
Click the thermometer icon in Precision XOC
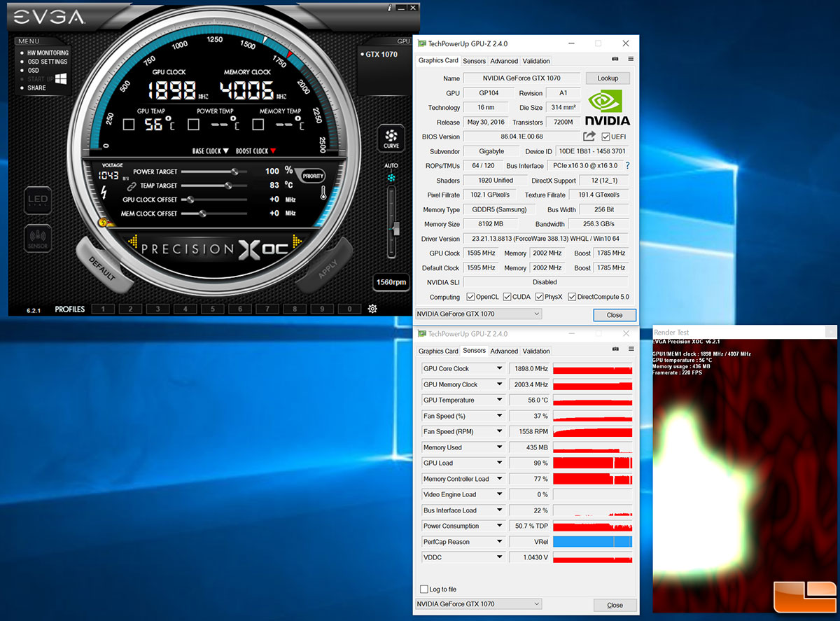pos(323,193)
